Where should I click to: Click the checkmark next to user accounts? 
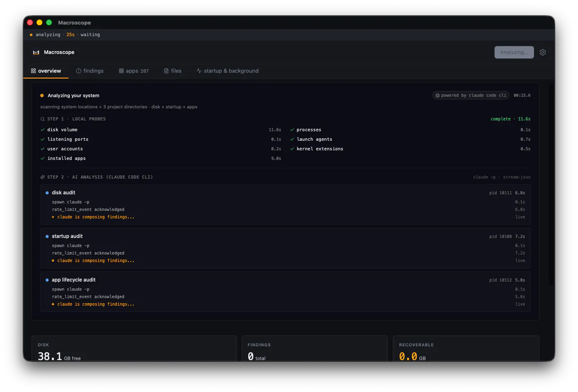coord(42,149)
